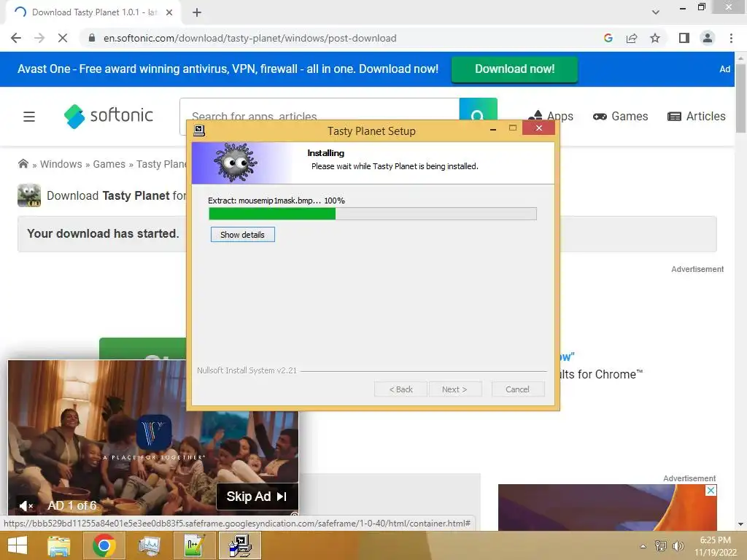Image resolution: width=747 pixels, height=560 pixels.
Task: Click the Tasty Planet app icon on page
Action: [29, 195]
